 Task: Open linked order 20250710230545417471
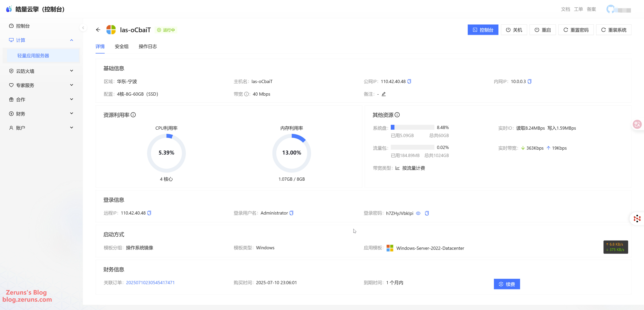[x=150, y=282]
